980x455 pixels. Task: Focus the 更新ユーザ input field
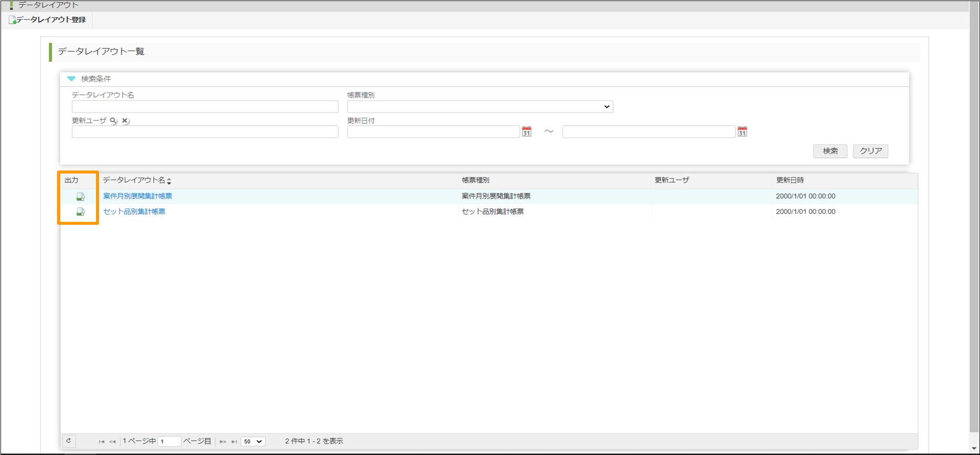click(205, 132)
